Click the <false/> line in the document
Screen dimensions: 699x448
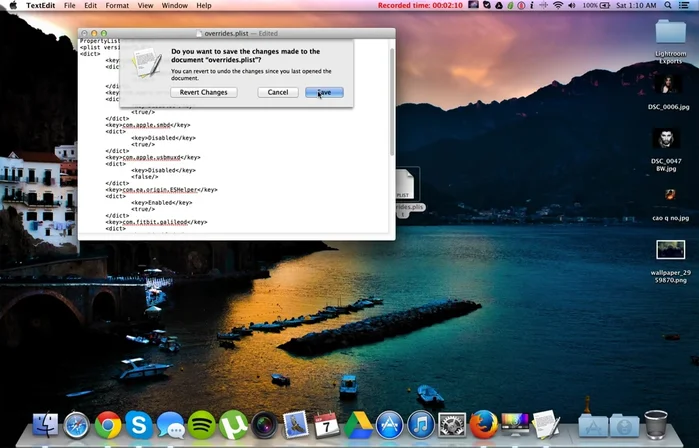point(143,177)
